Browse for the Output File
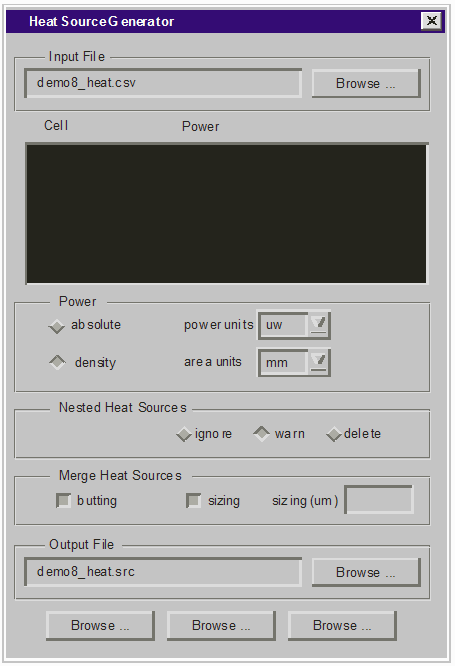 tap(366, 572)
